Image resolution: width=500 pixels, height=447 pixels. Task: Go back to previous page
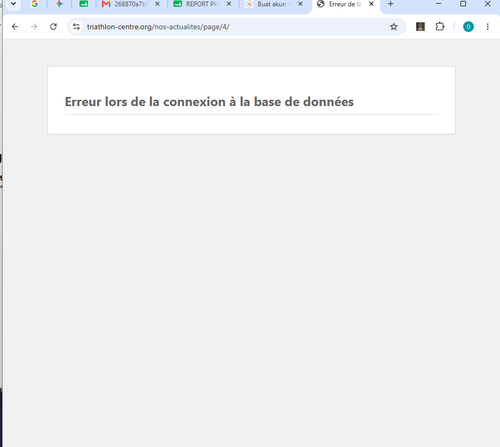tap(15, 27)
